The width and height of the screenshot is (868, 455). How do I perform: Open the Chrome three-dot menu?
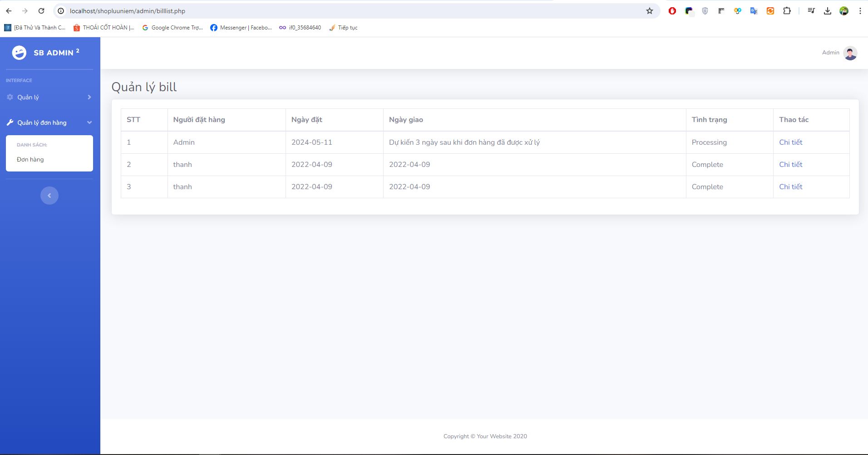click(860, 11)
